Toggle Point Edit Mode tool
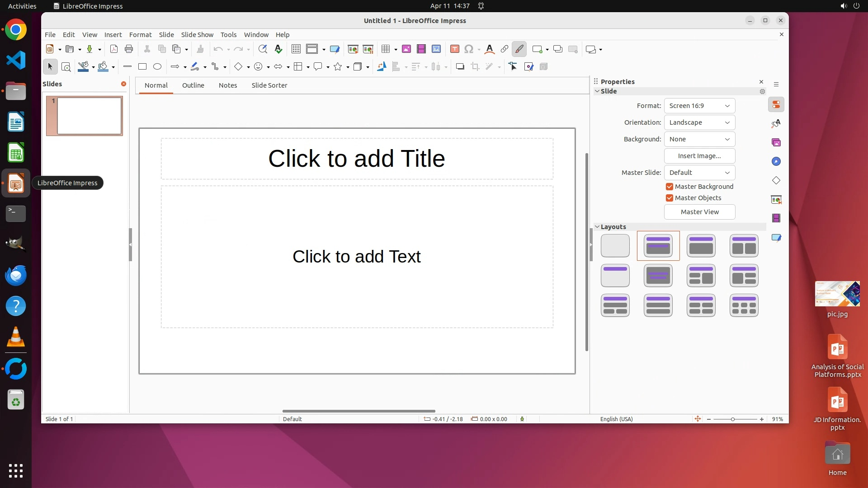Screen dimensions: 868x488 tap(513, 67)
